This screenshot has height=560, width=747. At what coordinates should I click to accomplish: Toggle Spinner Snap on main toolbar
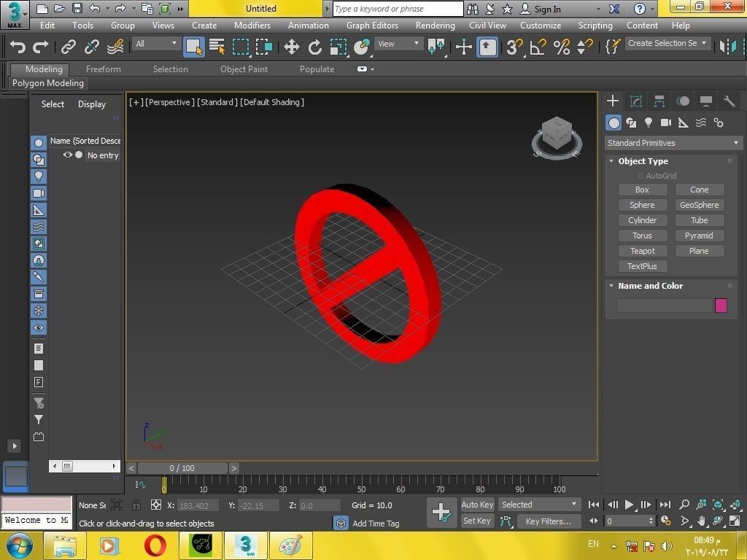coord(584,47)
